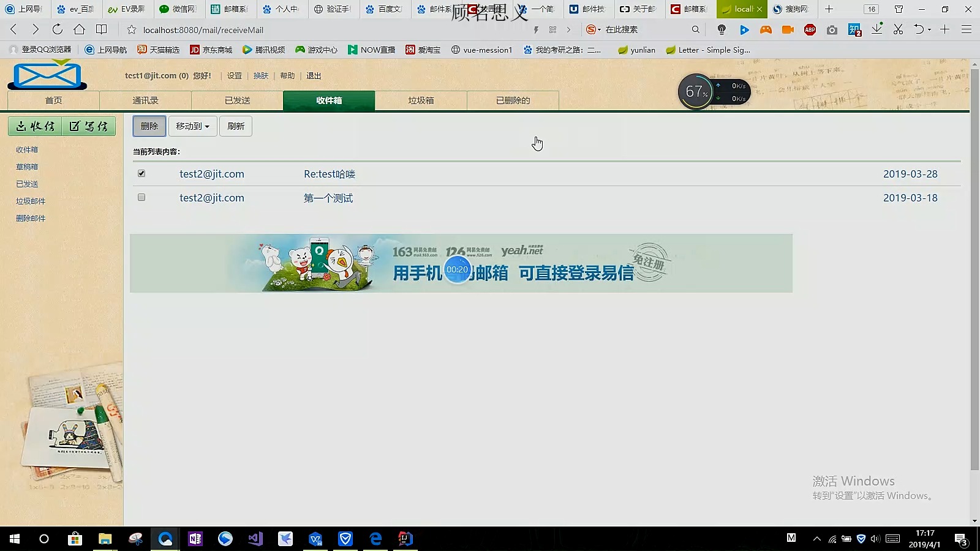980x551 pixels.
Task: Click the receive mail (收信) icon
Action: click(34, 126)
